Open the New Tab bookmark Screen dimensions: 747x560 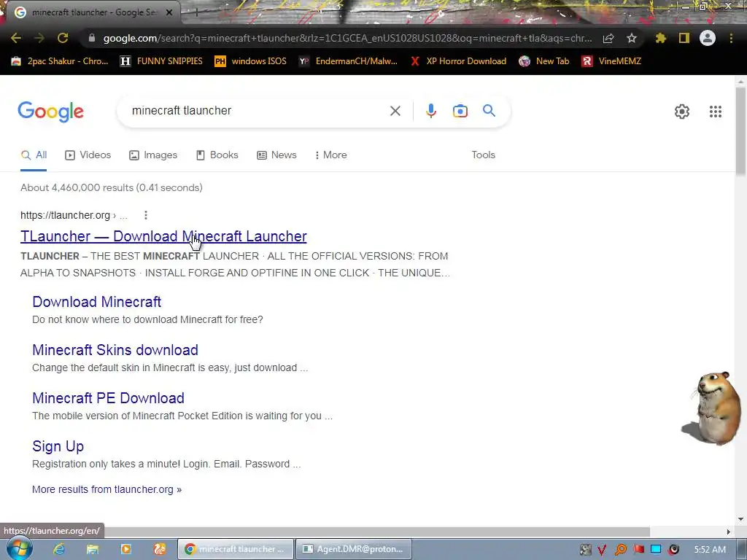544,61
